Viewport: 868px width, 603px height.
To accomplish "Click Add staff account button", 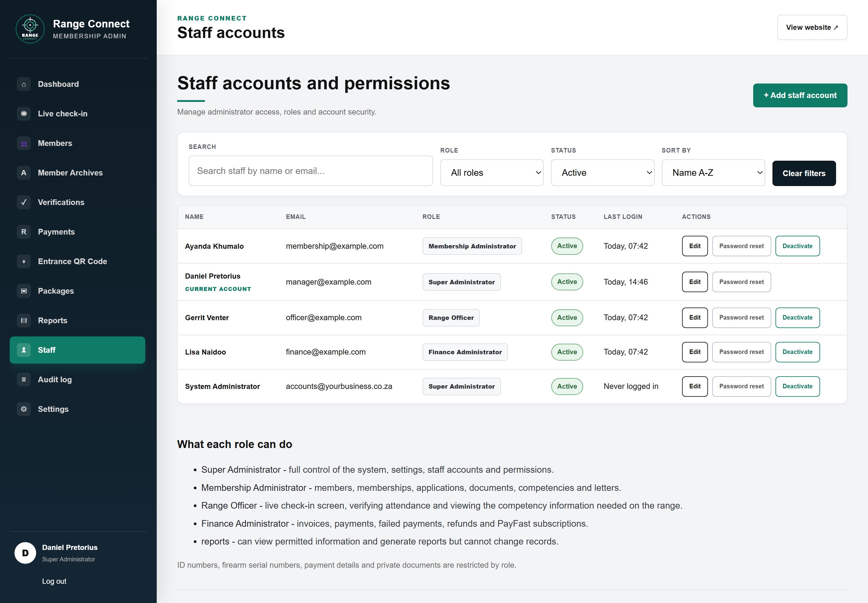I will pos(800,95).
